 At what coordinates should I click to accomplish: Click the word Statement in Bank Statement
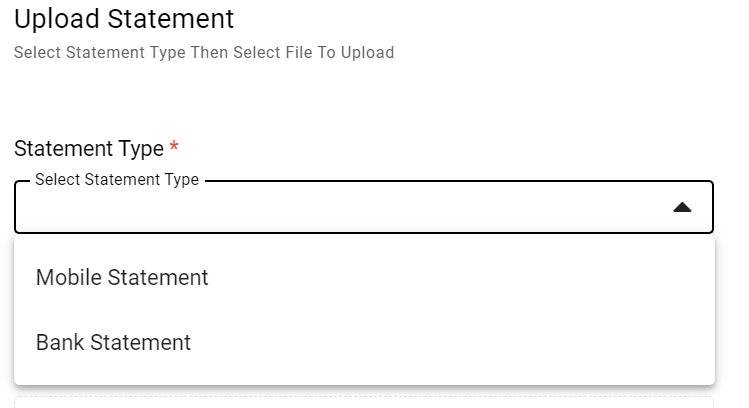(x=140, y=342)
